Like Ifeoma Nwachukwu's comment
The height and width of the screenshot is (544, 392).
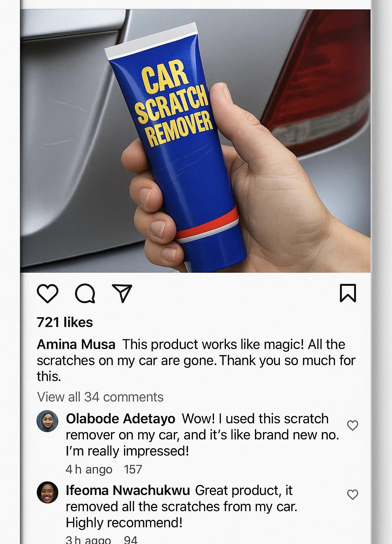(353, 494)
